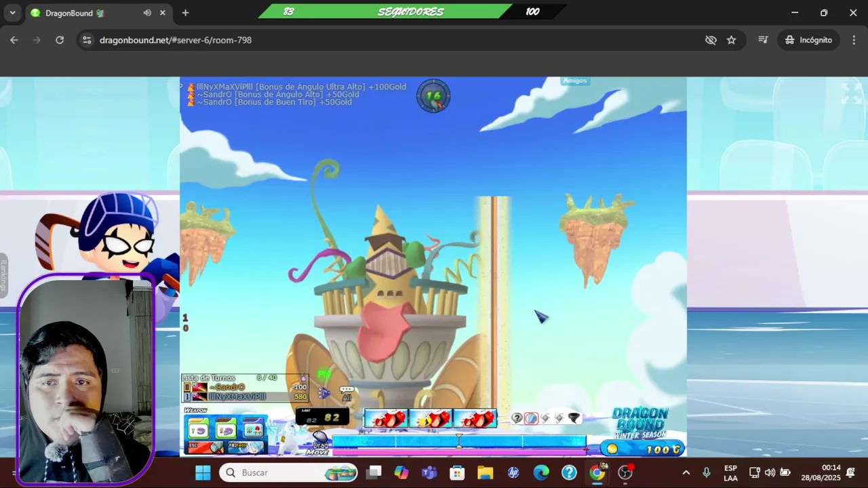Click the Pass turn button

pyautogui.click(x=245, y=447)
